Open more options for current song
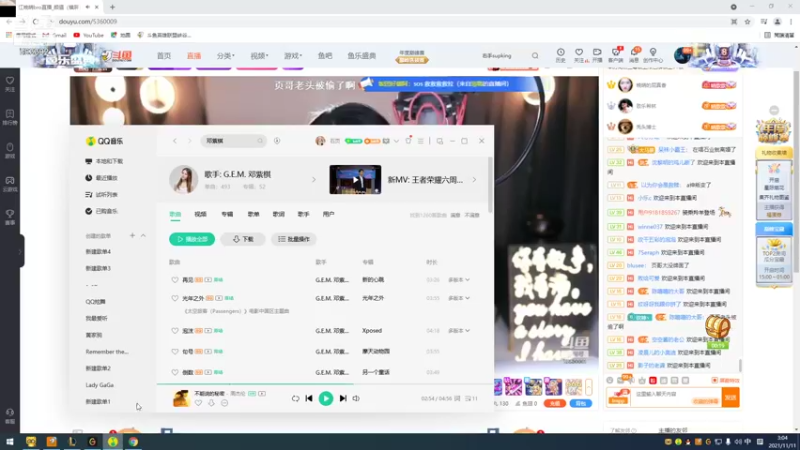 click(224, 403)
